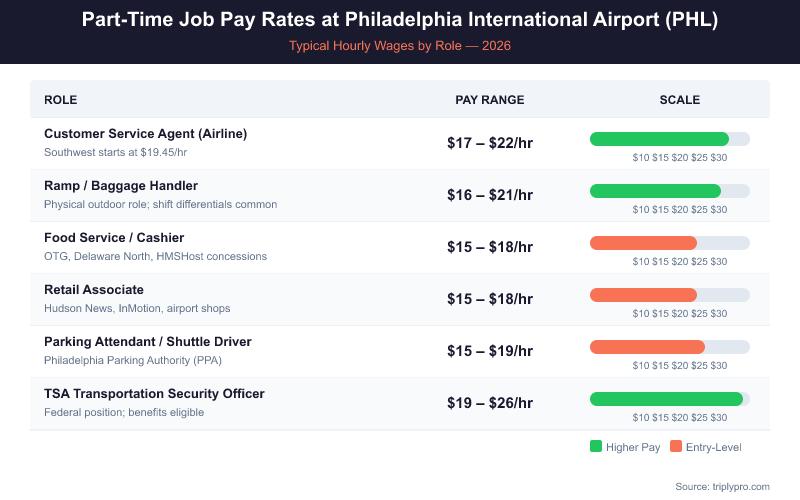Viewport: 800px width, 500px height.
Task: Click the TSA officer pay scale bar
Action: click(x=669, y=399)
